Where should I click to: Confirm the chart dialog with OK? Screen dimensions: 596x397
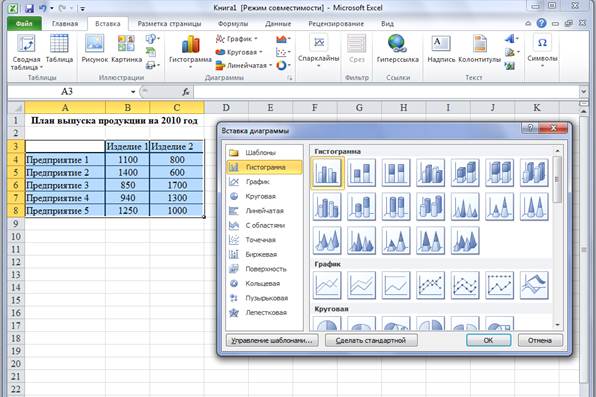coord(488,340)
